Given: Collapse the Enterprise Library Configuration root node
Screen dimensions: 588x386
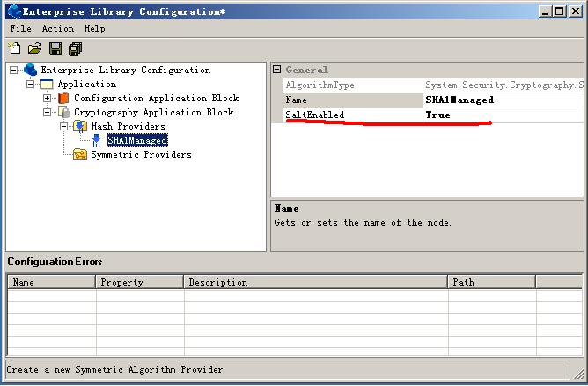Looking at the screenshot, I should point(14,71).
